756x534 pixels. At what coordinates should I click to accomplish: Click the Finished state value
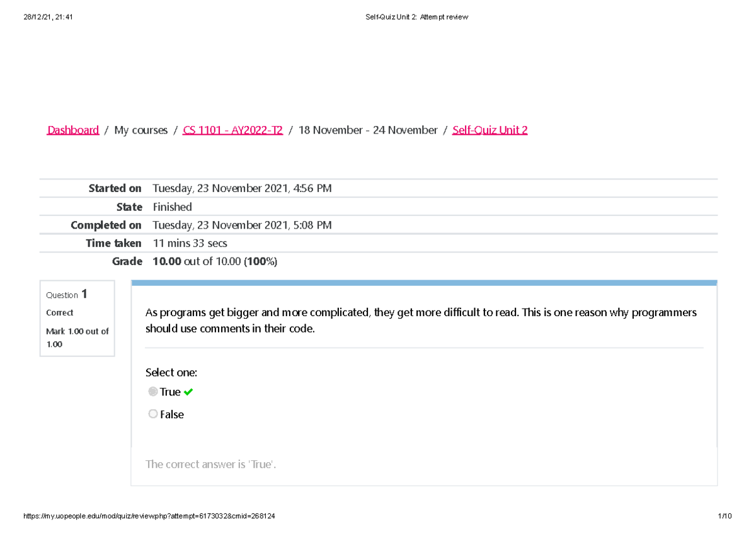point(172,207)
